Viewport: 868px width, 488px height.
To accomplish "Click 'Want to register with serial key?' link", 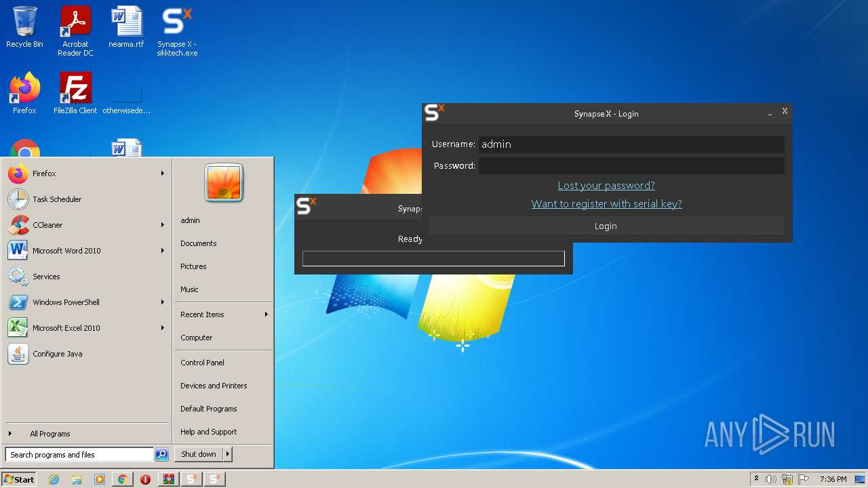I will (606, 204).
